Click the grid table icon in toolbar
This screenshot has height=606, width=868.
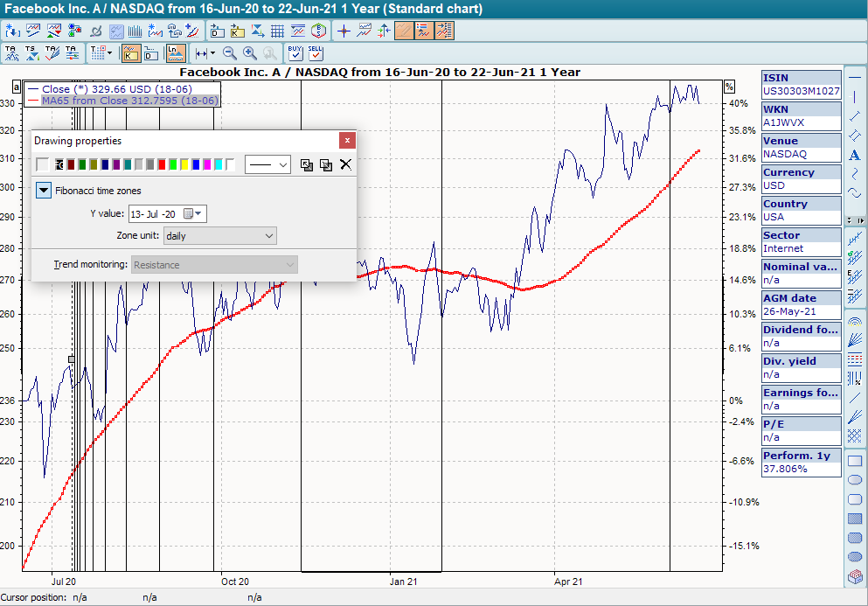pyautogui.click(x=277, y=31)
